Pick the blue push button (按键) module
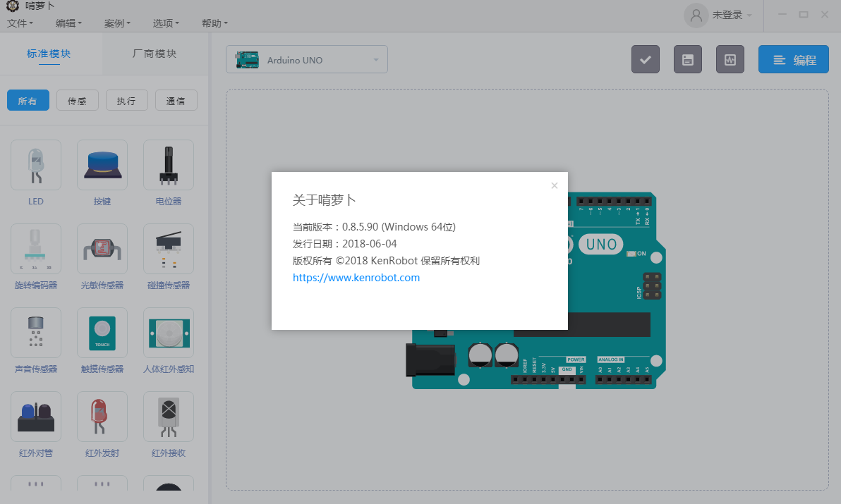Screen dimensions: 841x504 (102, 165)
